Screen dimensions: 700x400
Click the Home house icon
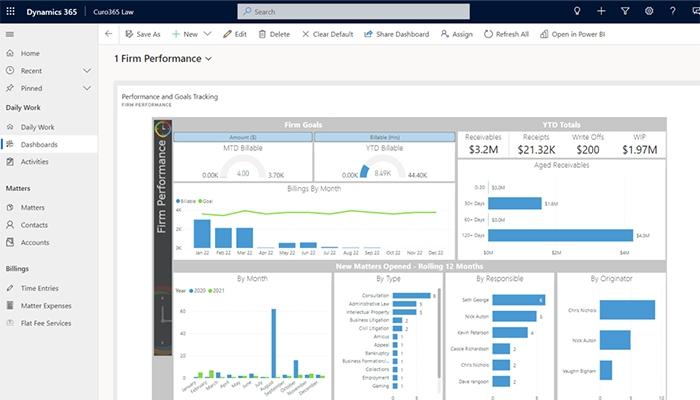[x=10, y=53]
